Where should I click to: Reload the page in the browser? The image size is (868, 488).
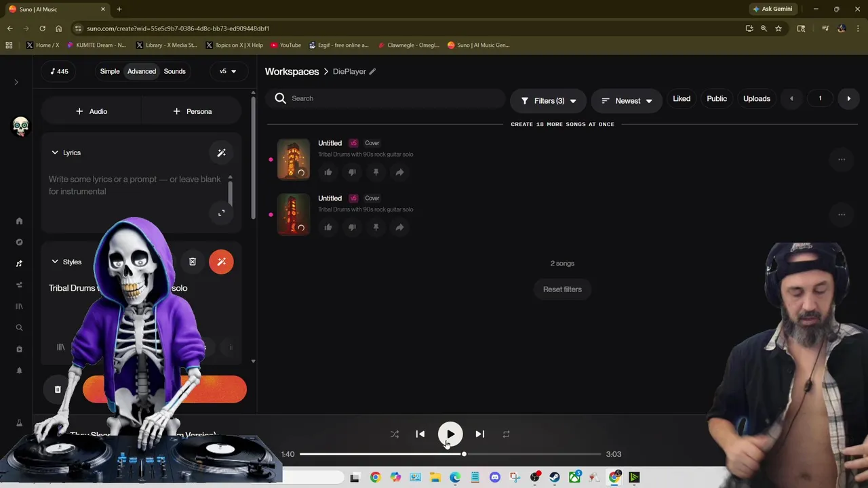pos(42,28)
